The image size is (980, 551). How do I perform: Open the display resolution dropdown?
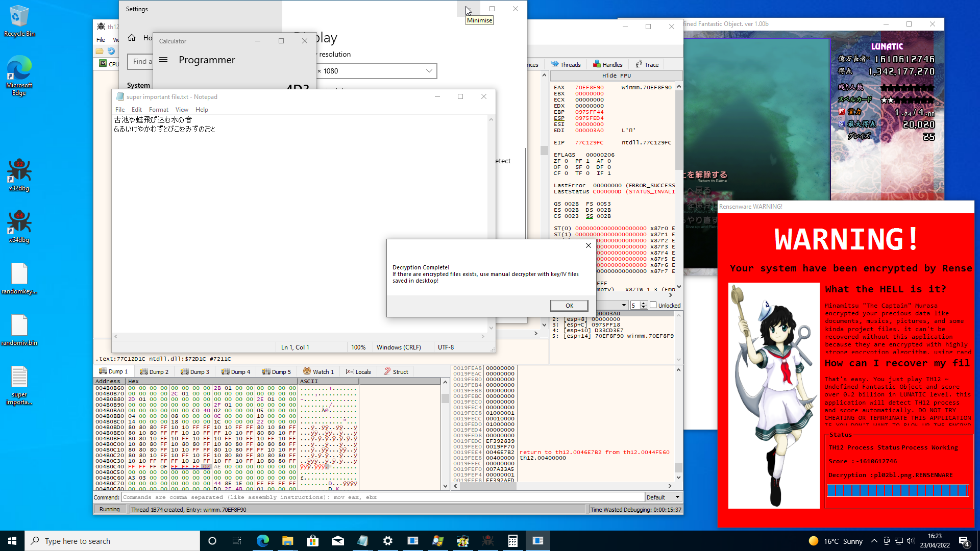(378, 70)
